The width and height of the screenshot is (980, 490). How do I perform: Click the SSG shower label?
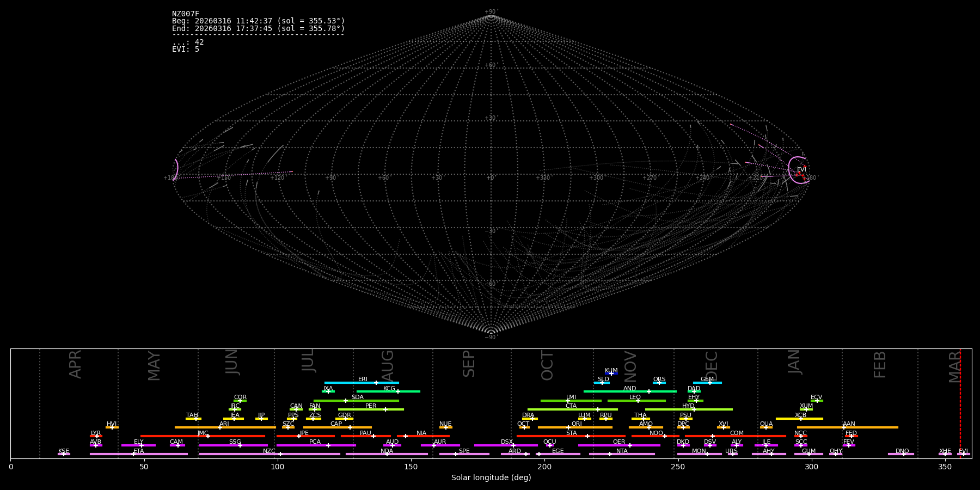tap(235, 442)
